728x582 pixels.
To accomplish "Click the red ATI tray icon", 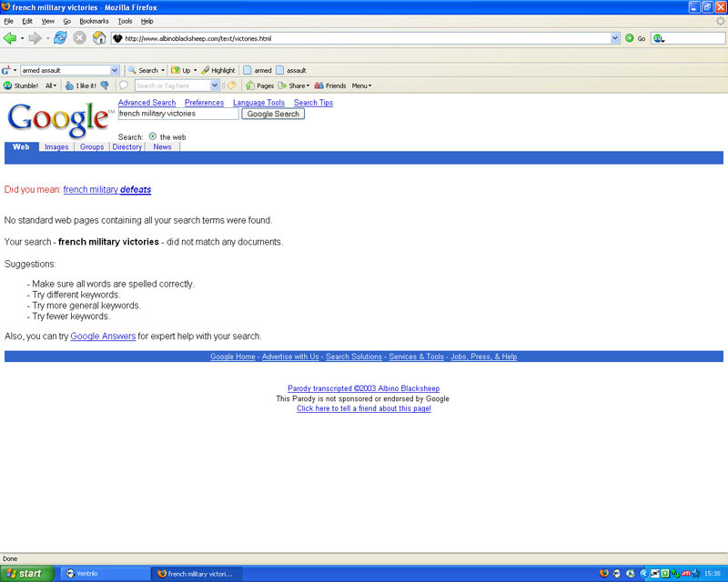I will (x=685, y=574).
